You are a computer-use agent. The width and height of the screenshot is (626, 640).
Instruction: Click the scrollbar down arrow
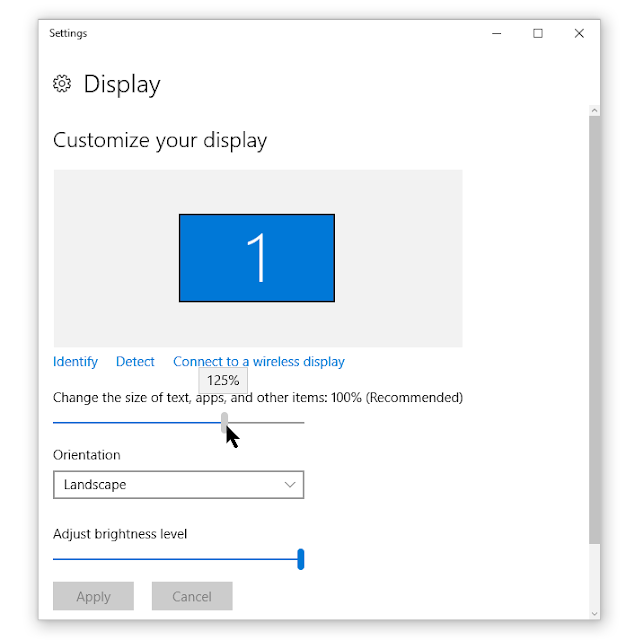(x=594, y=613)
